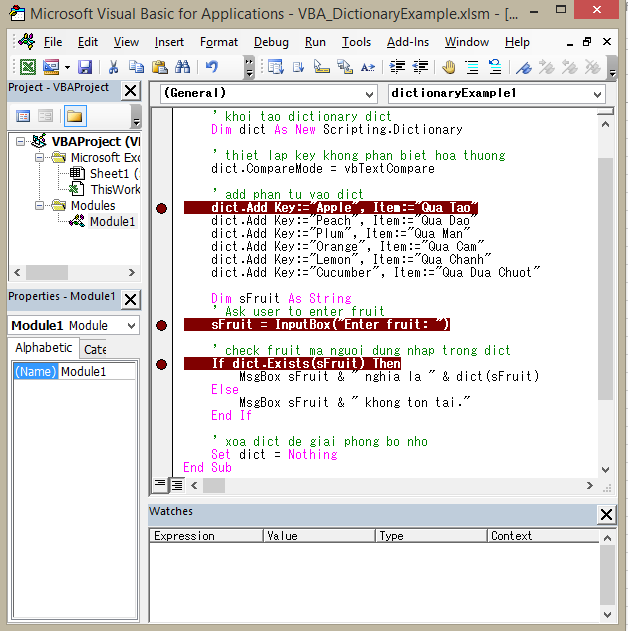This screenshot has height=631, width=628.
Task: Click View Object icon in Project panel
Action: click(45, 116)
